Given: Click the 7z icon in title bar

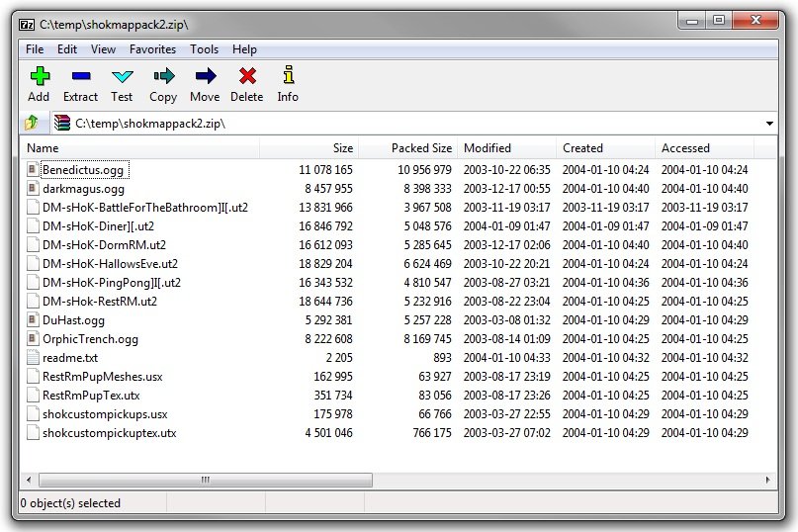Looking at the screenshot, I should point(28,24).
